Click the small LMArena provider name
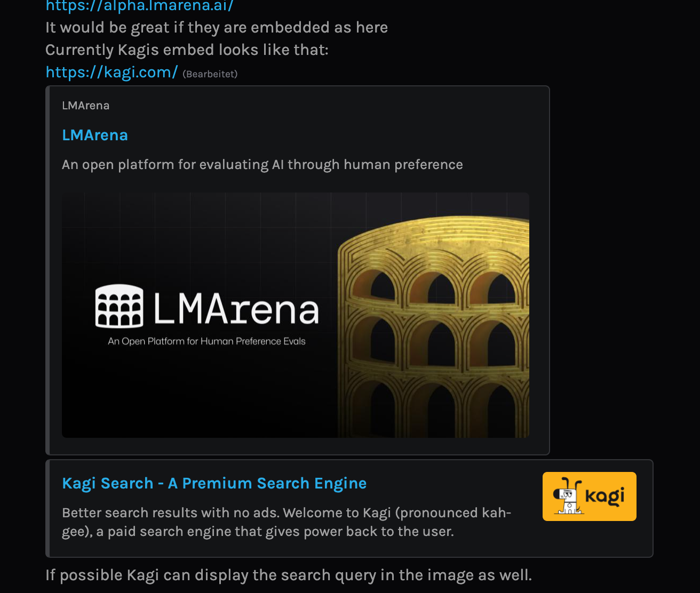The image size is (700, 593). tap(85, 106)
